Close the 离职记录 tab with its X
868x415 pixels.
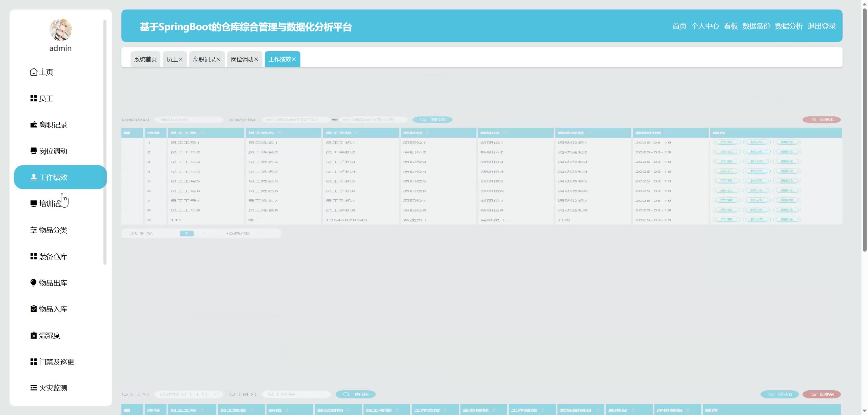pyautogui.click(x=218, y=59)
